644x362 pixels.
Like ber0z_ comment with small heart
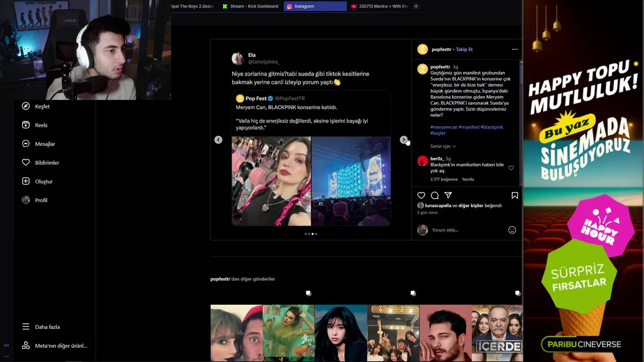click(x=511, y=168)
